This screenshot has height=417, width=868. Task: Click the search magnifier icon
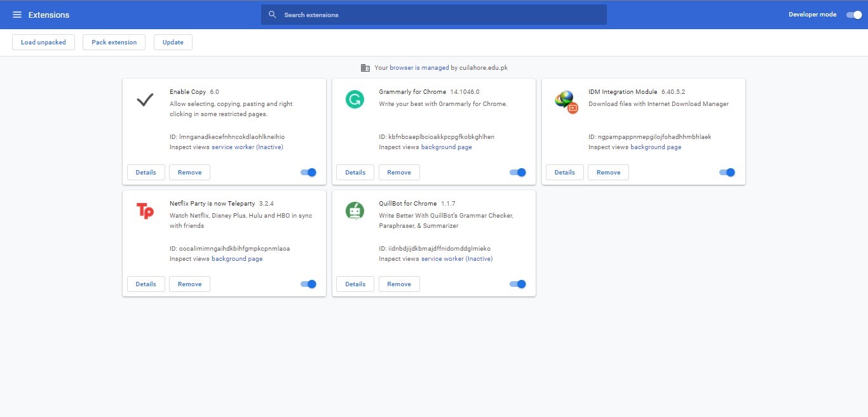pyautogui.click(x=273, y=15)
